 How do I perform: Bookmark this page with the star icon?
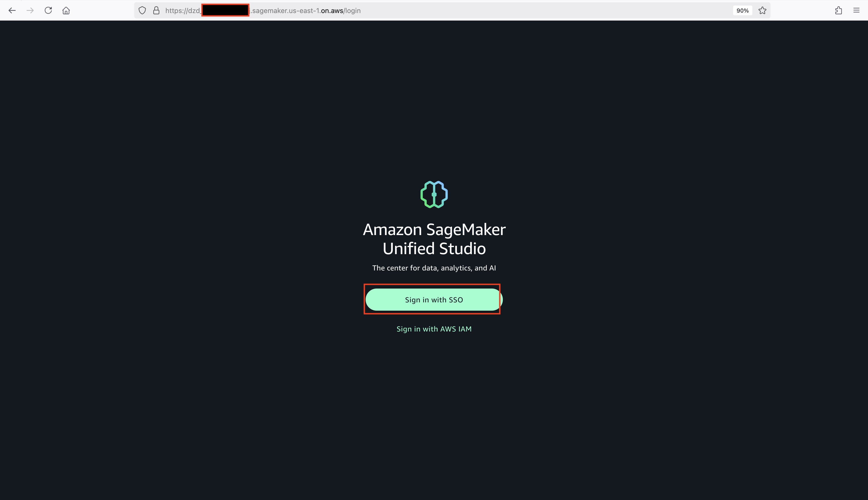point(762,11)
